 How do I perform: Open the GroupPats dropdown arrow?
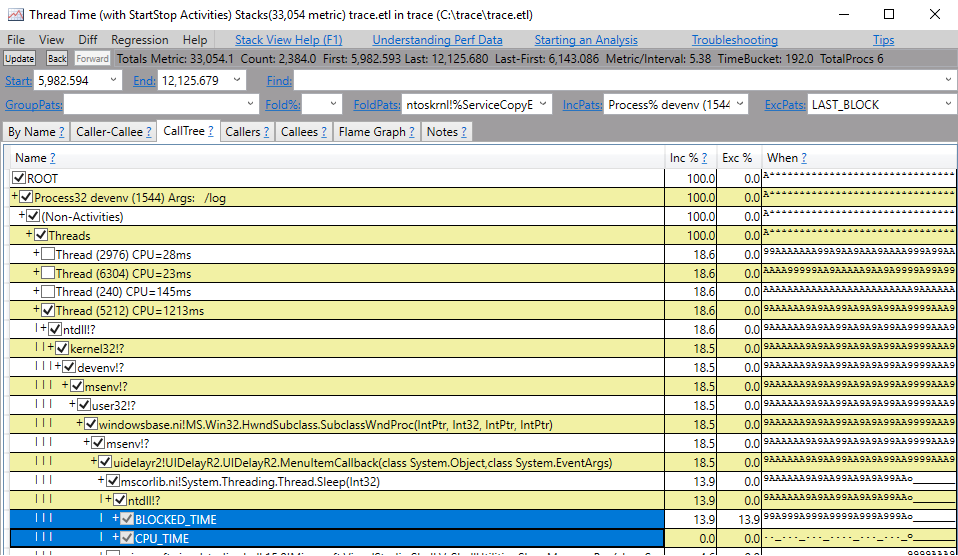[250, 104]
